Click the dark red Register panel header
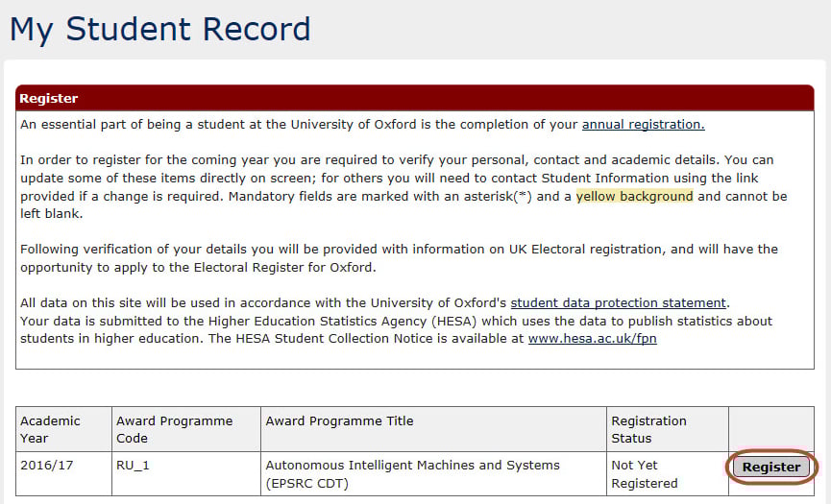The height and width of the screenshot is (504, 831). pyautogui.click(x=414, y=99)
